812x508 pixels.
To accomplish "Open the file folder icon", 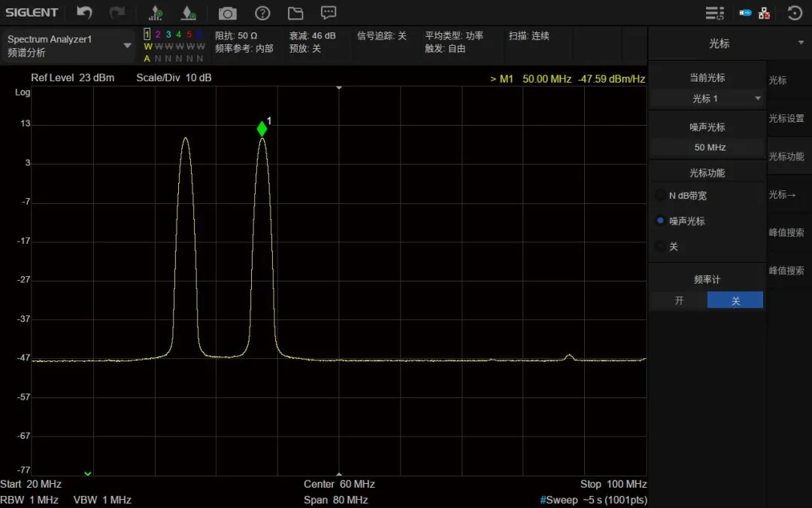I will pos(295,13).
